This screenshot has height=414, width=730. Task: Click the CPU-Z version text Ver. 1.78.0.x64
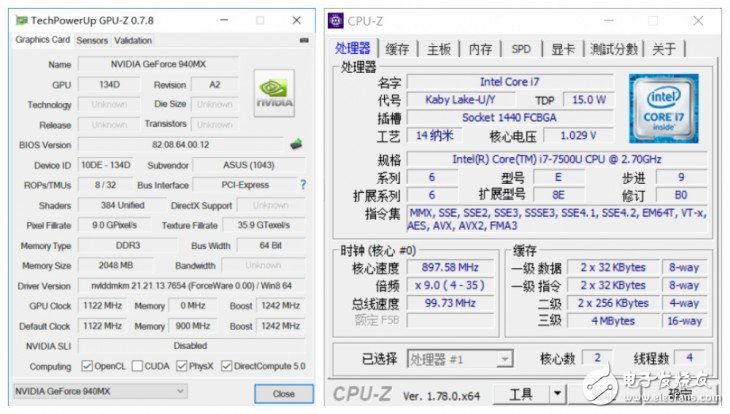pyautogui.click(x=441, y=396)
